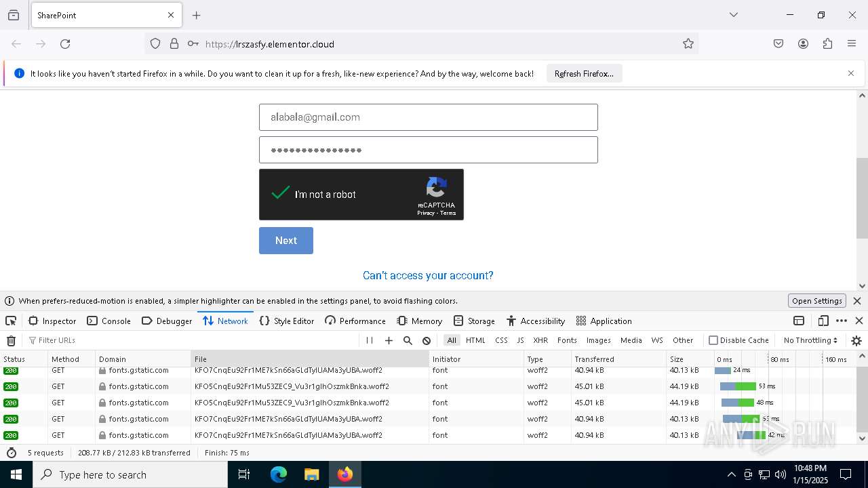The width and height of the screenshot is (868, 488).
Task: Select the All filter
Action: click(452, 340)
